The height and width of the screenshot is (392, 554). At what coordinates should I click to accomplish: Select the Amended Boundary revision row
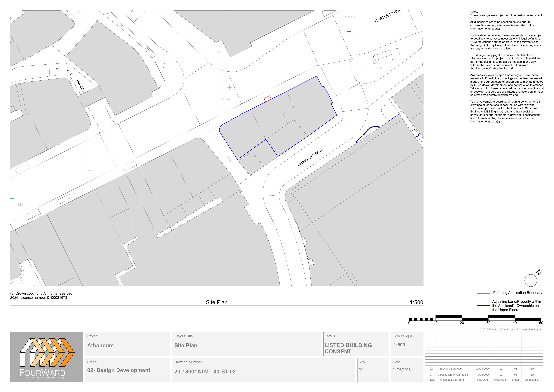tap(484, 369)
